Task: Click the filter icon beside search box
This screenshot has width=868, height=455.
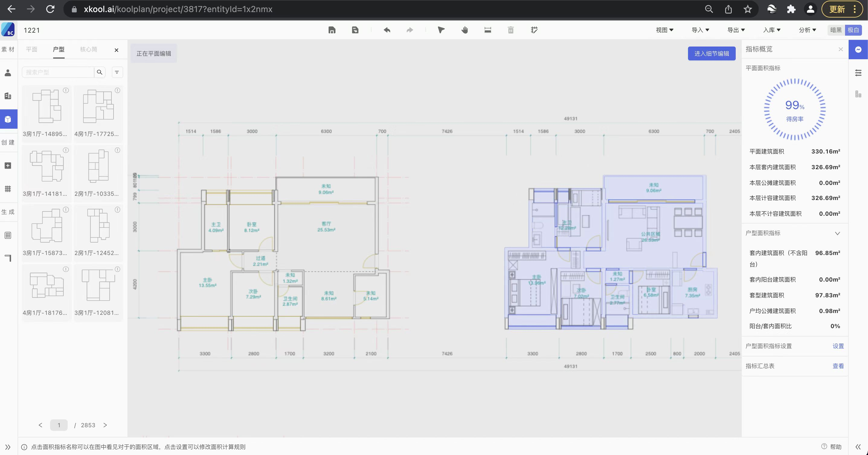Action: click(117, 72)
